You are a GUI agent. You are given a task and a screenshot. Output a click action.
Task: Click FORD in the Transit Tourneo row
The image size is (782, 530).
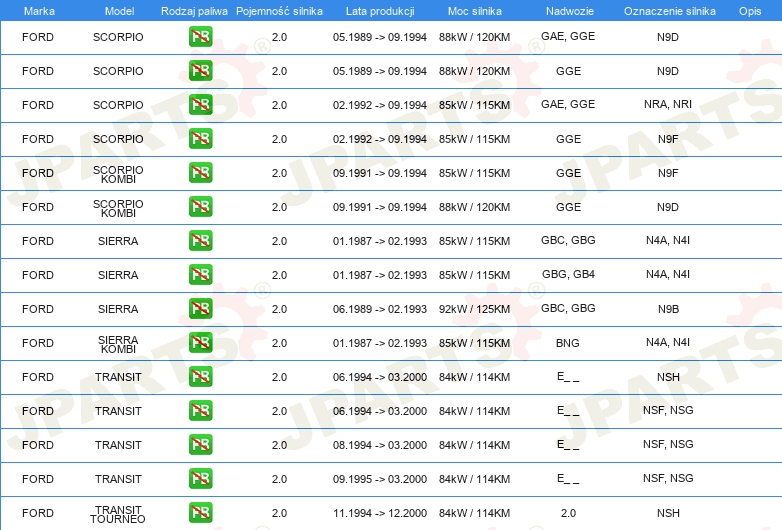tap(38, 513)
